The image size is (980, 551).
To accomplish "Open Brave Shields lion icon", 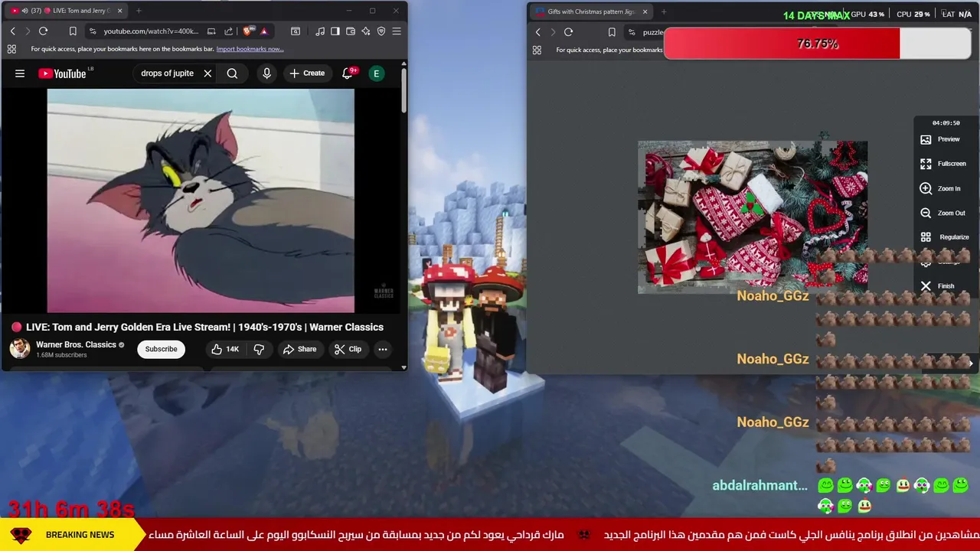I will [247, 31].
